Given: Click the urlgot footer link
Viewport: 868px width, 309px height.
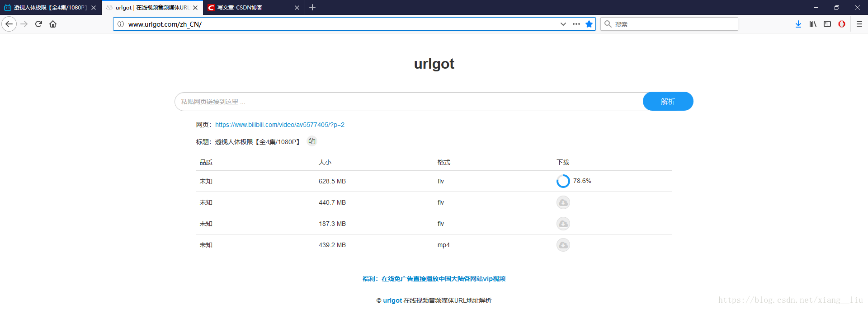Looking at the screenshot, I should click(392, 300).
